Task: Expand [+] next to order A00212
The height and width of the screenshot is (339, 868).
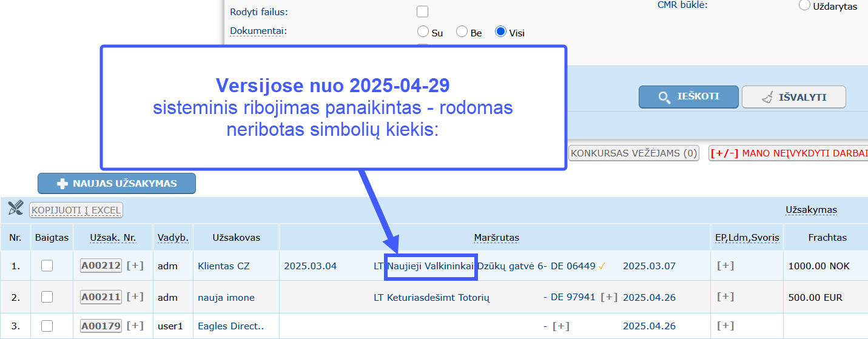Action: (x=135, y=266)
